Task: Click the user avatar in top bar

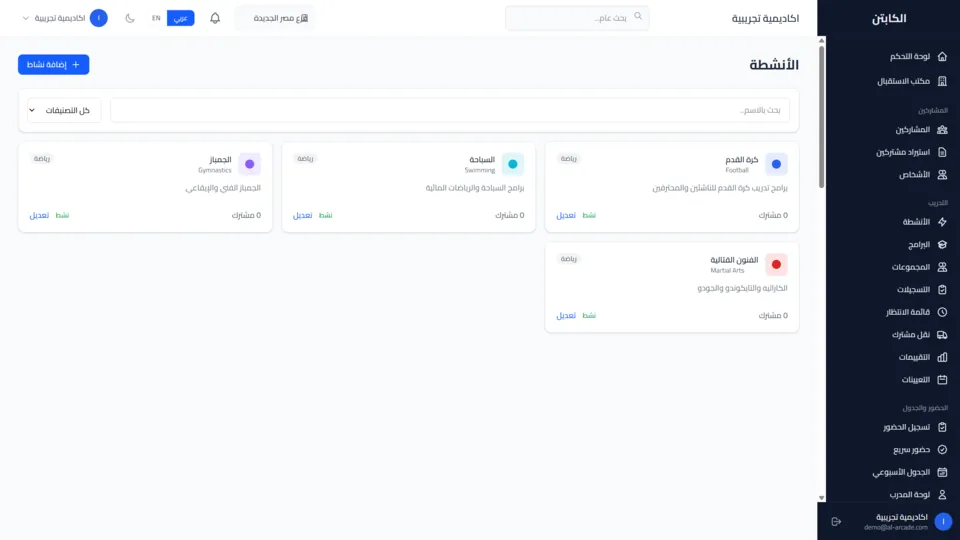Action: pos(99,18)
